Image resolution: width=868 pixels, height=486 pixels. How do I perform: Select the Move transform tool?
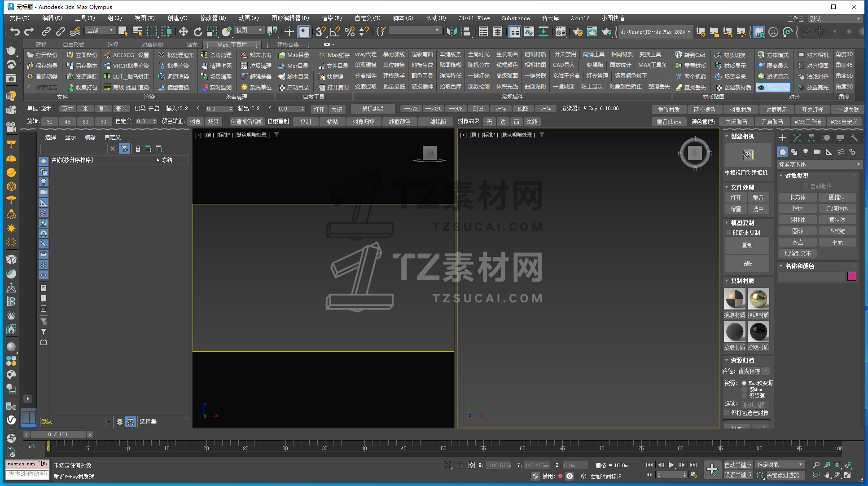183,31
